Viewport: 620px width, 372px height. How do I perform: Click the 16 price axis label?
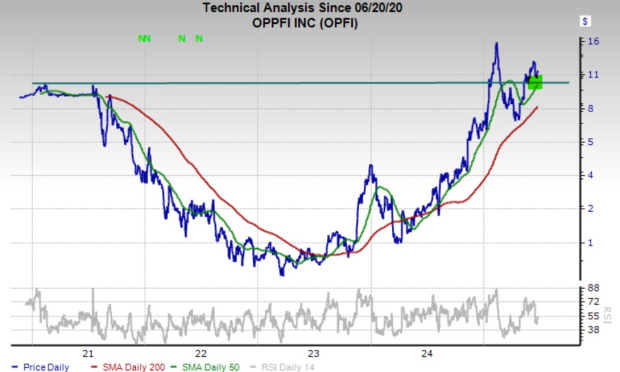(593, 41)
